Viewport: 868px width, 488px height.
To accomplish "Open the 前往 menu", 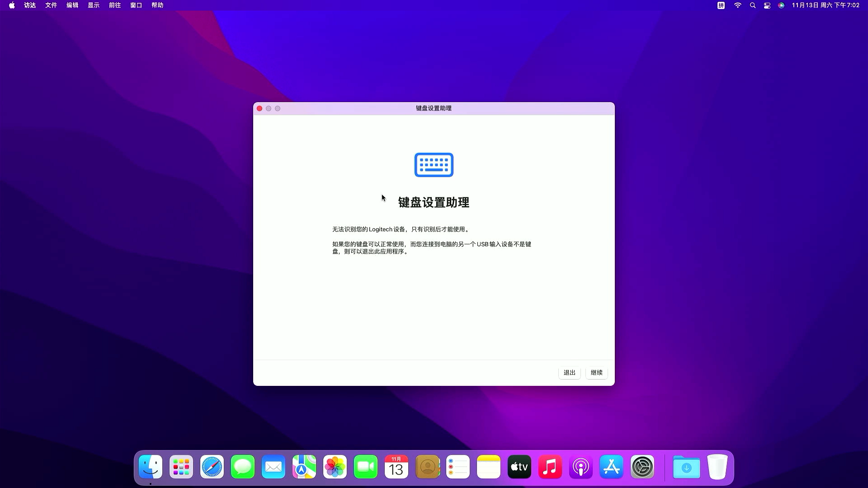I will 115,5.
